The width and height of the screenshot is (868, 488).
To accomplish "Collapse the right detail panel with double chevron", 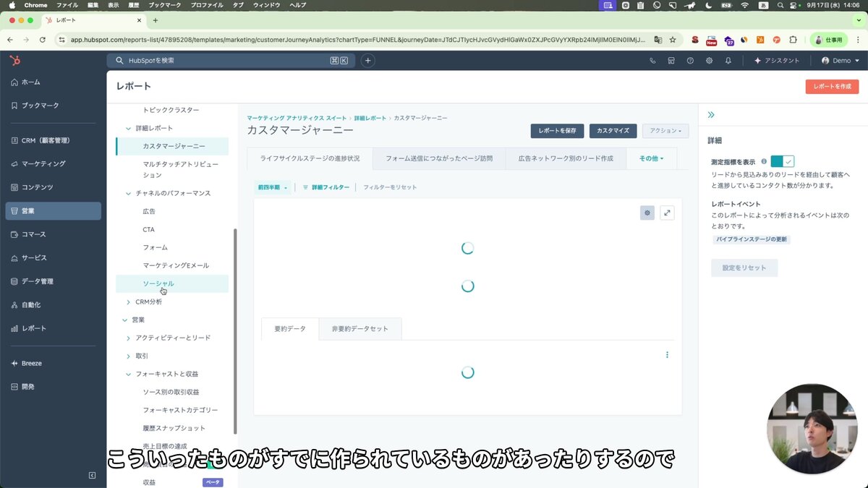I will [x=711, y=114].
